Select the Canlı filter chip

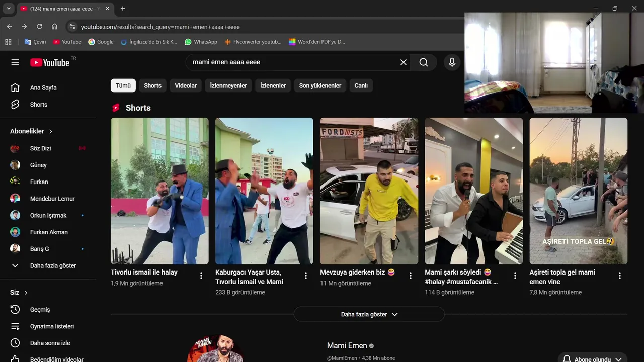[361, 85]
